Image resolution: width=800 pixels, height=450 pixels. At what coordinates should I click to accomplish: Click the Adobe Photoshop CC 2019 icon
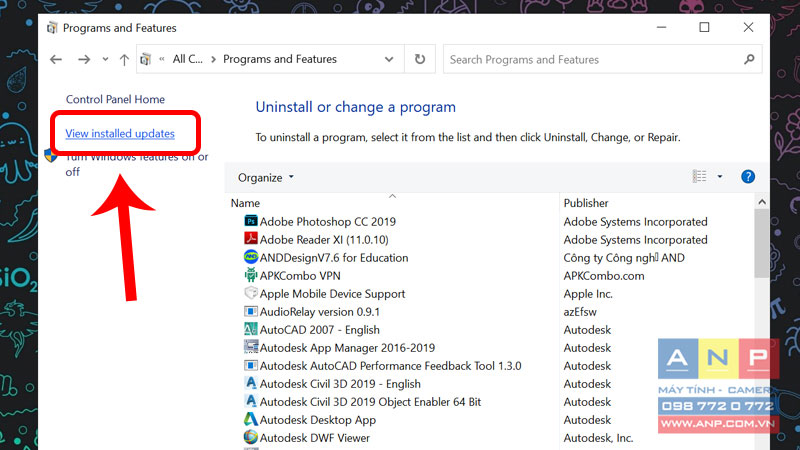[251, 221]
